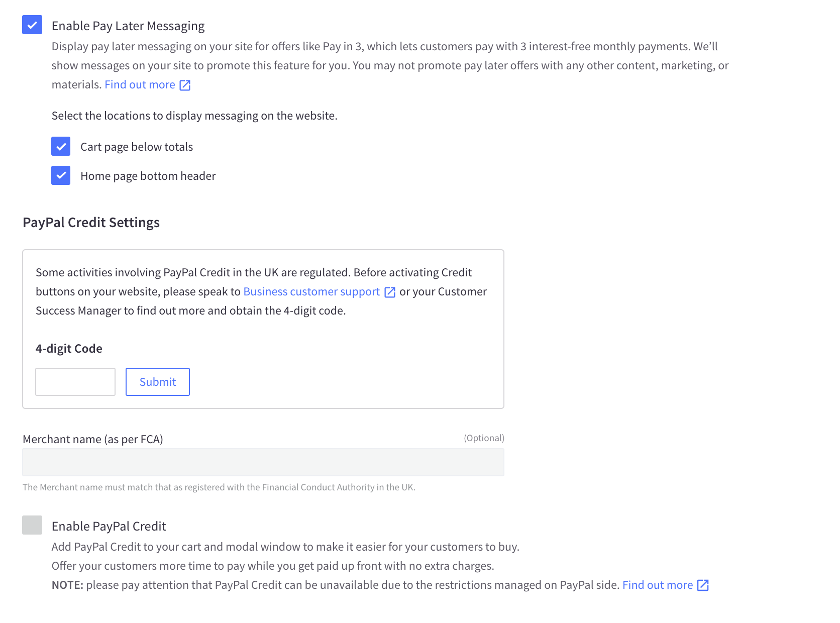Click the 'Merchant name (as per FCA)' label

coord(93,440)
